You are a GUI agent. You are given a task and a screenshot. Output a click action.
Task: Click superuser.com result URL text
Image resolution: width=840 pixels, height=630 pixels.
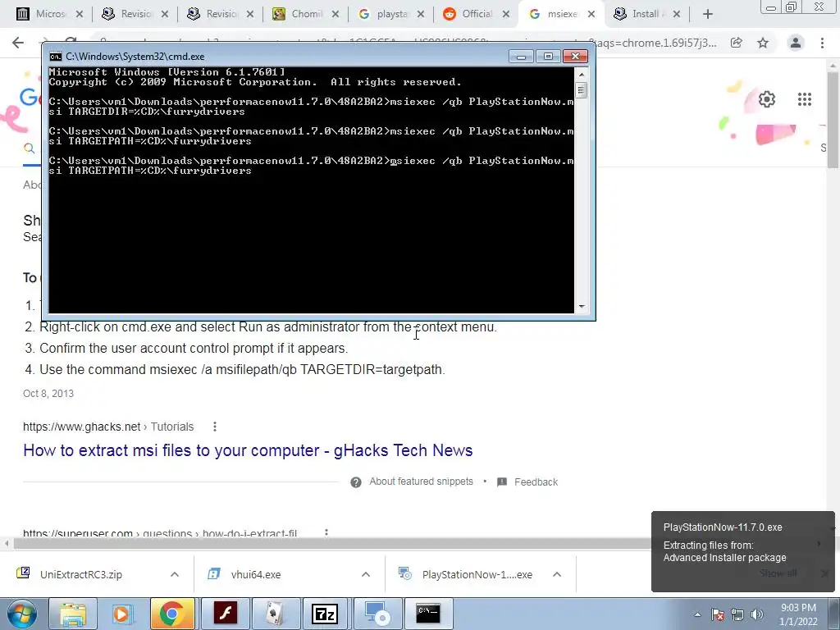tap(160, 533)
